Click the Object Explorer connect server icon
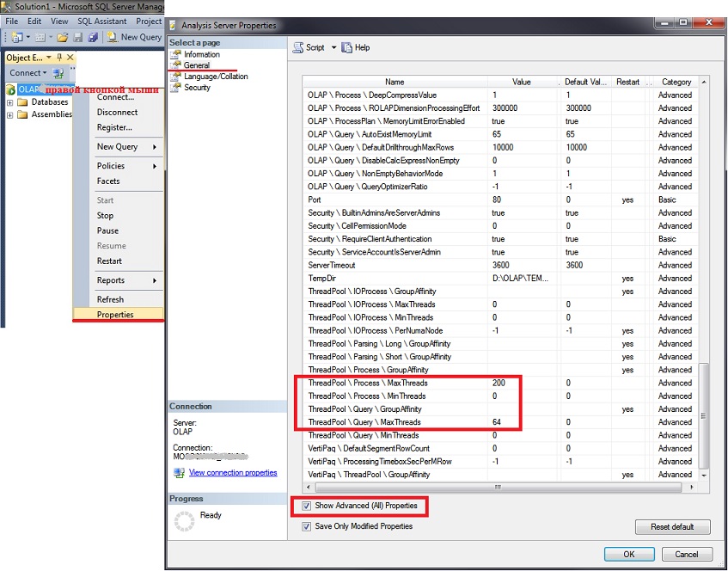This screenshot has height=571, width=728. coord(58,73)
